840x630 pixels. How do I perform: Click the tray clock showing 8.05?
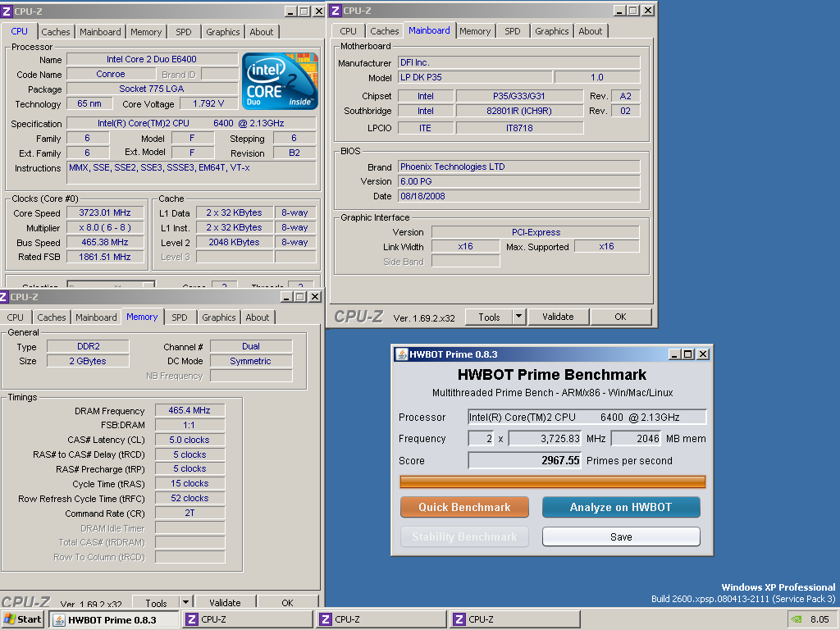(x=819, y=619)
